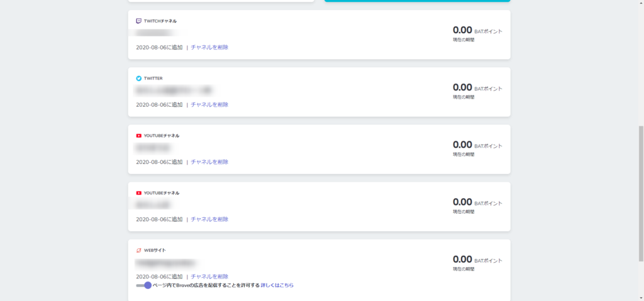Click the blurred Twitch channel name
This screenshot has width=644, height=301.
[157, 33]
